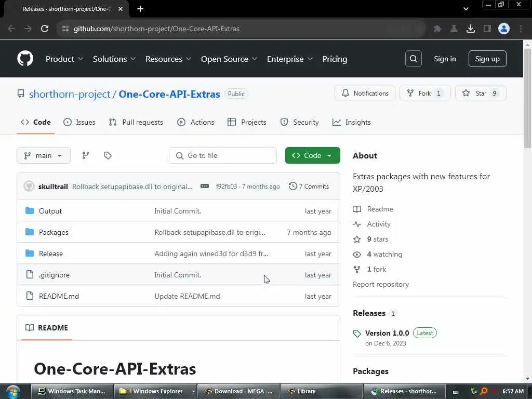The image size is (532, 399).
Task: Select the Code repository tab
Action: pos(36,122)
